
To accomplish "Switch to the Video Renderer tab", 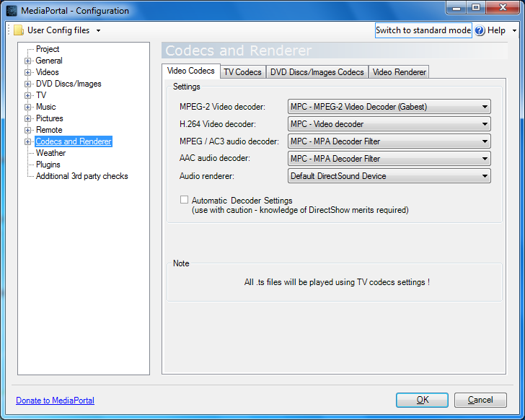I will coord(400,72).
